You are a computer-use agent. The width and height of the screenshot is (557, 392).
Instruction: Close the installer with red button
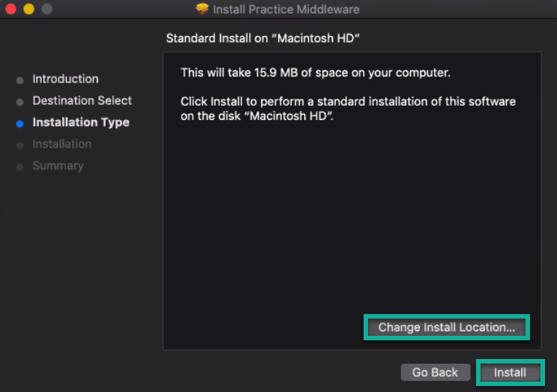pos(10,8)
